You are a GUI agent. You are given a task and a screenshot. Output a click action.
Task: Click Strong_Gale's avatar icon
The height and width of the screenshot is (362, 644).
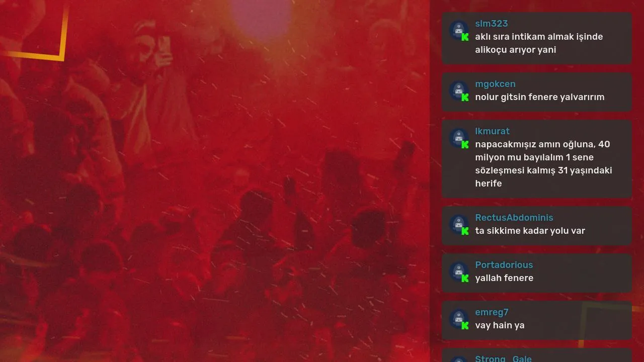coord(459,359)
